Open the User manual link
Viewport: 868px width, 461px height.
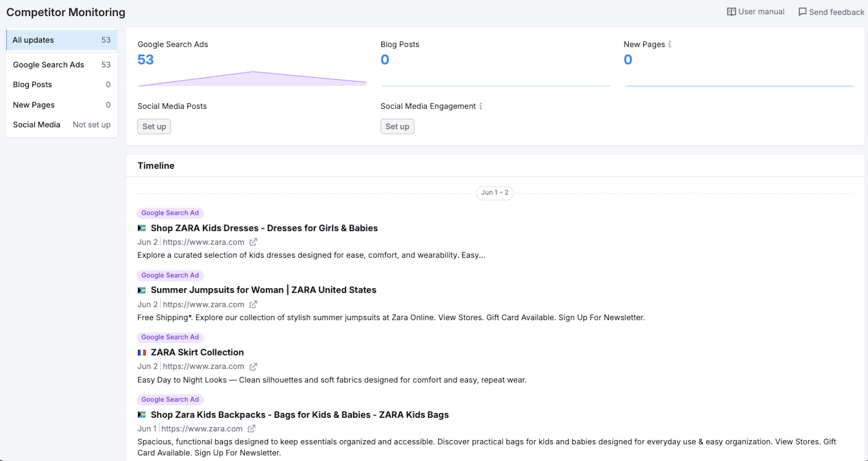click(x=756, y=12)
